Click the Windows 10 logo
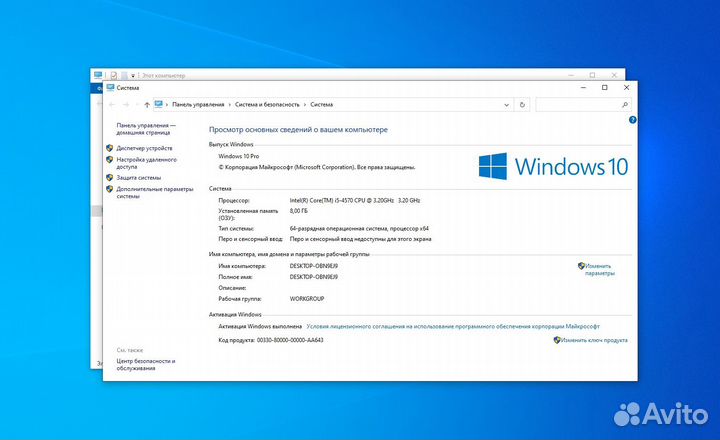The image size is (720, 440). pyautogui.click(x=553, y=166)
